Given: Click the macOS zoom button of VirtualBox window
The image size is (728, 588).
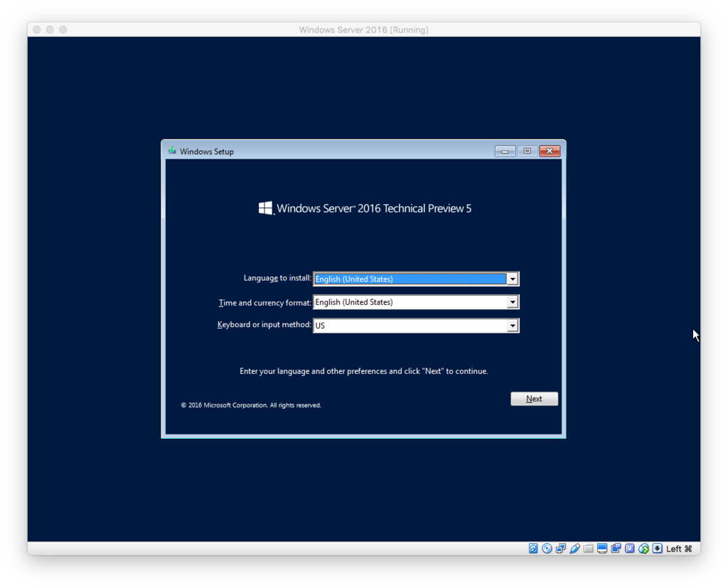Looking at the screenshot, I should (63, 29).
